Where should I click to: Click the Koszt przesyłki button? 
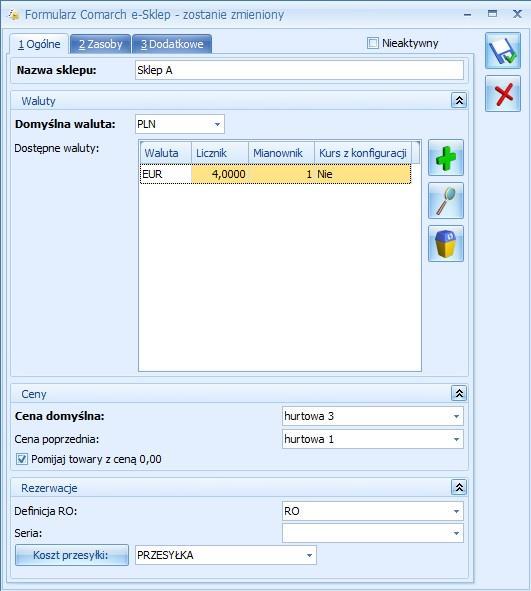72,555
